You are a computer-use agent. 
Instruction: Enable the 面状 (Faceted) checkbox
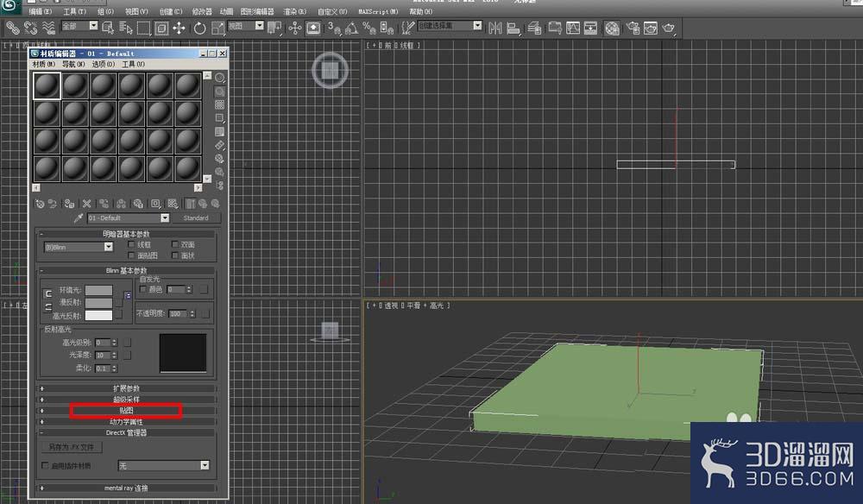[175, 255]
